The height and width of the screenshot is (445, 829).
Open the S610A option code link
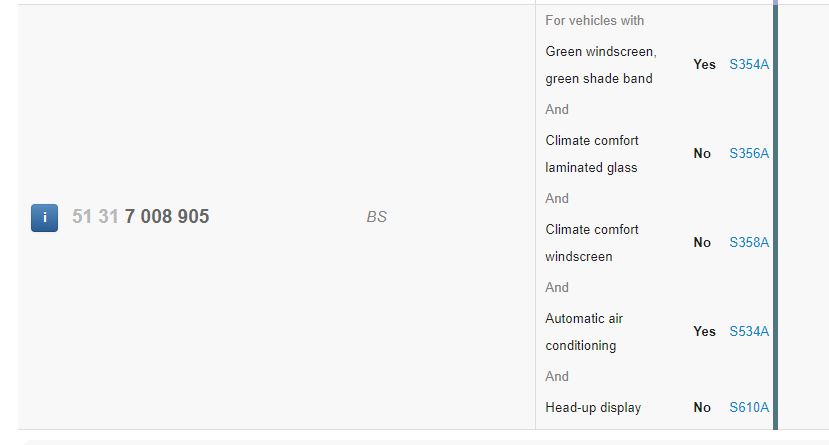coord(749,407)
